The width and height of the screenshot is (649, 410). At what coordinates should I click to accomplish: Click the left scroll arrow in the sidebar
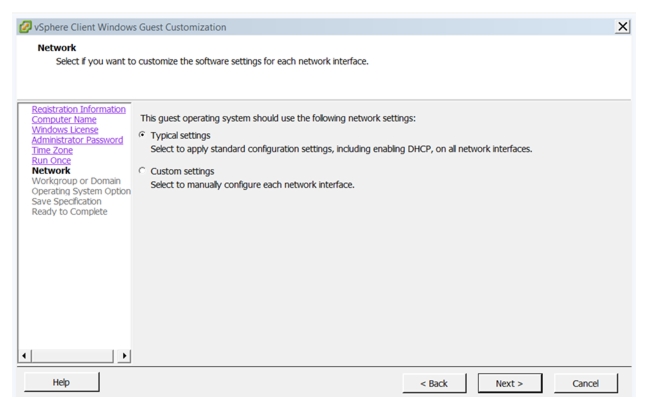tap(25, 355)
